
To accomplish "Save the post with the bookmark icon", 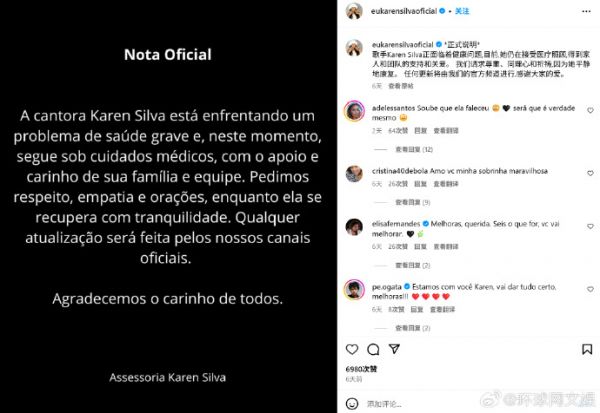I will tap(587, 349).
